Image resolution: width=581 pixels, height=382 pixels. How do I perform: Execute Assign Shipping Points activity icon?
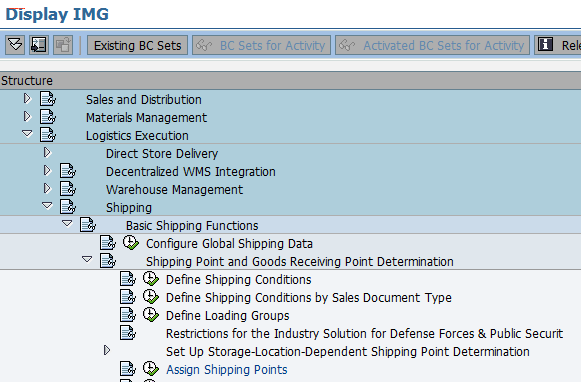(151, 369)
